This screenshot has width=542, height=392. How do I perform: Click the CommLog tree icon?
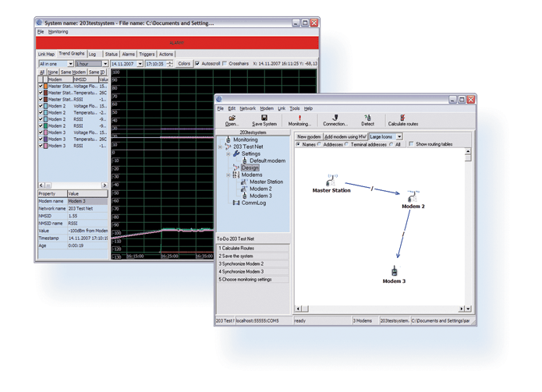236,203
